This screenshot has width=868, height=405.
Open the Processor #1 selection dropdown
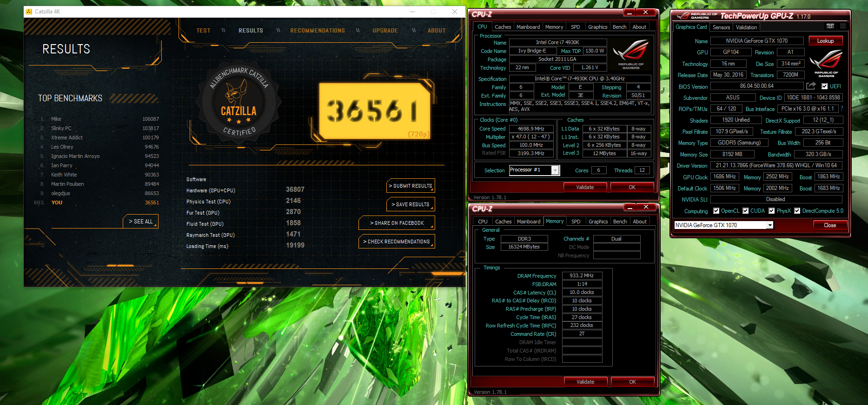click(x=555, y=170)
